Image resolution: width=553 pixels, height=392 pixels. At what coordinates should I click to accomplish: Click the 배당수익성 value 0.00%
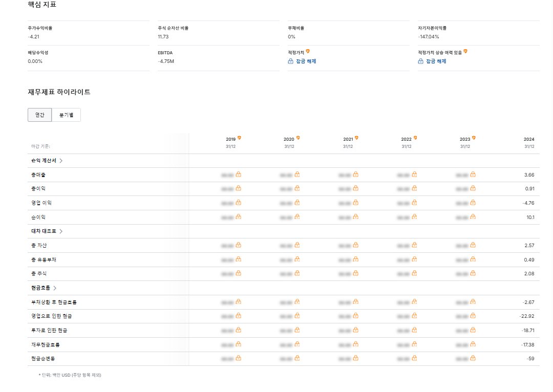tap(35, 61)
